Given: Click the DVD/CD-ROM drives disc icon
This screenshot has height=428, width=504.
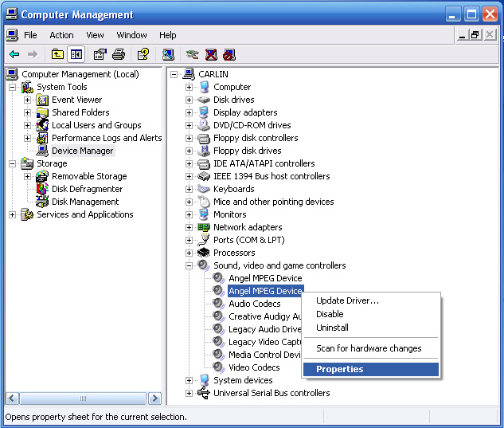Looking at the screenshot, I should tap(204, 125).
